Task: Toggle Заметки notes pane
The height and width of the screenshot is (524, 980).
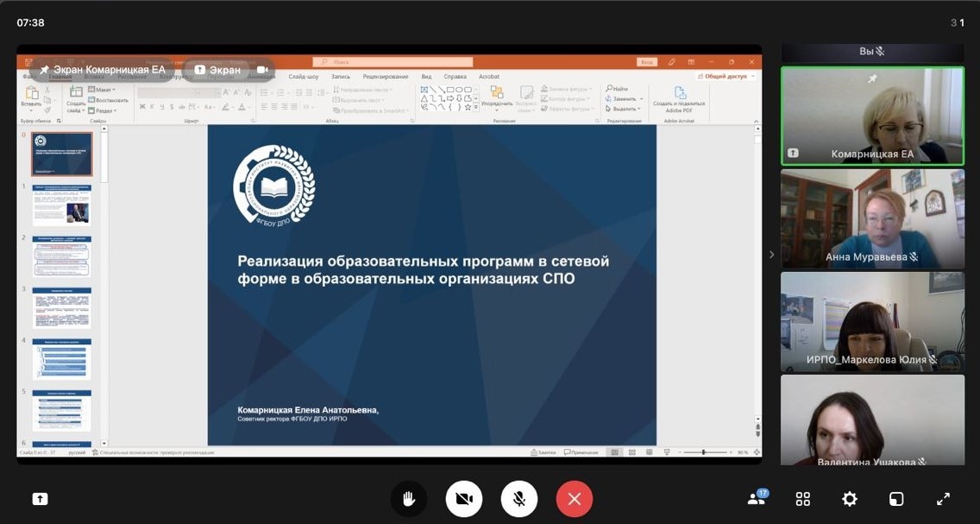Action: [x=543, y=452]
